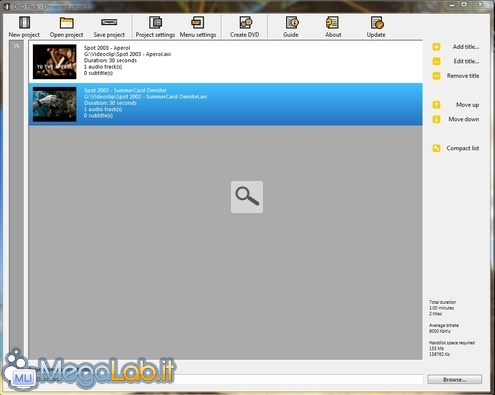Click the Create DVD icon

[x=245, y=23]
